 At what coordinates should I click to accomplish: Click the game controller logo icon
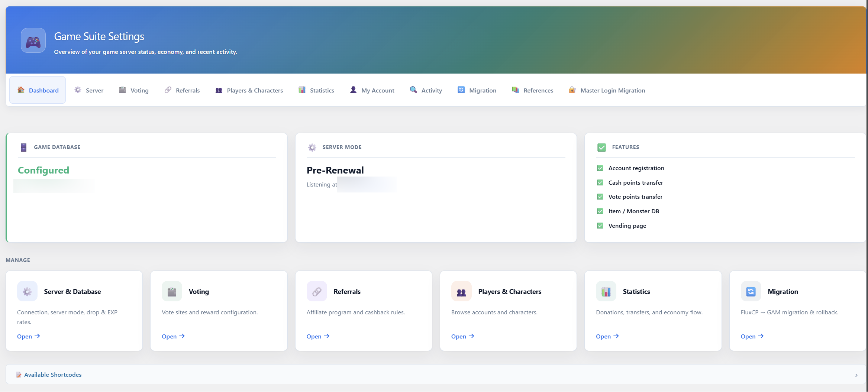pos(33,41)
